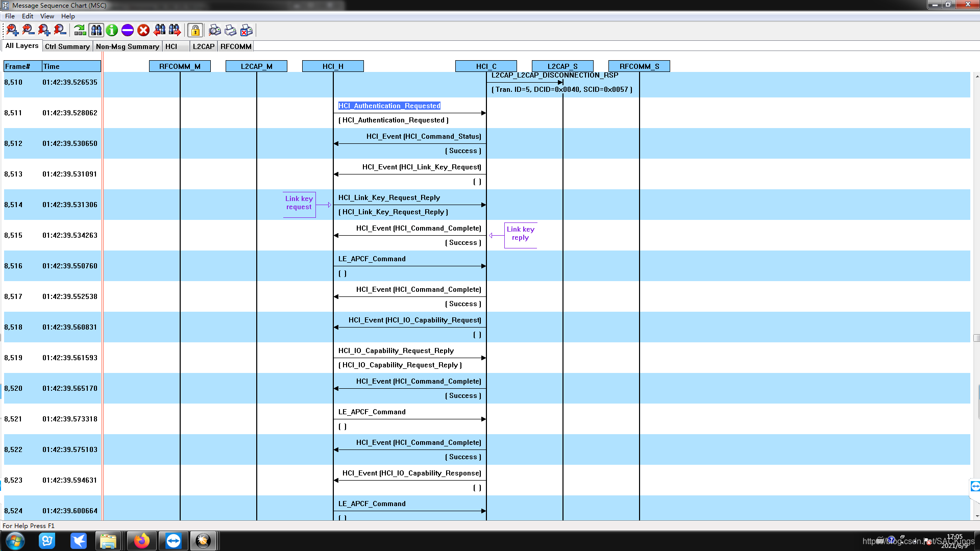Select frame number 8,511
The image size is (980, 551).
click(x=13, y=113)
